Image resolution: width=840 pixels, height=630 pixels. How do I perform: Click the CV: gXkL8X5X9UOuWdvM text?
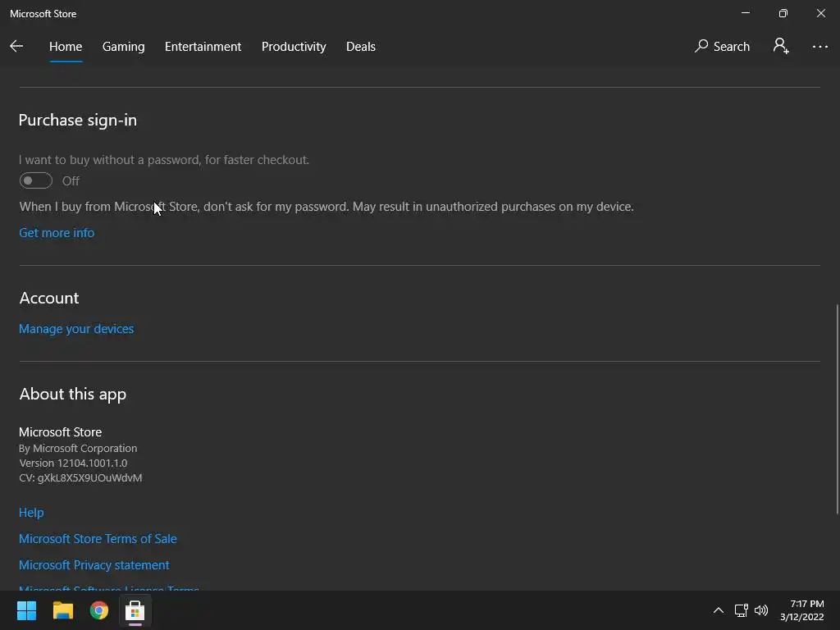(80, 477)
